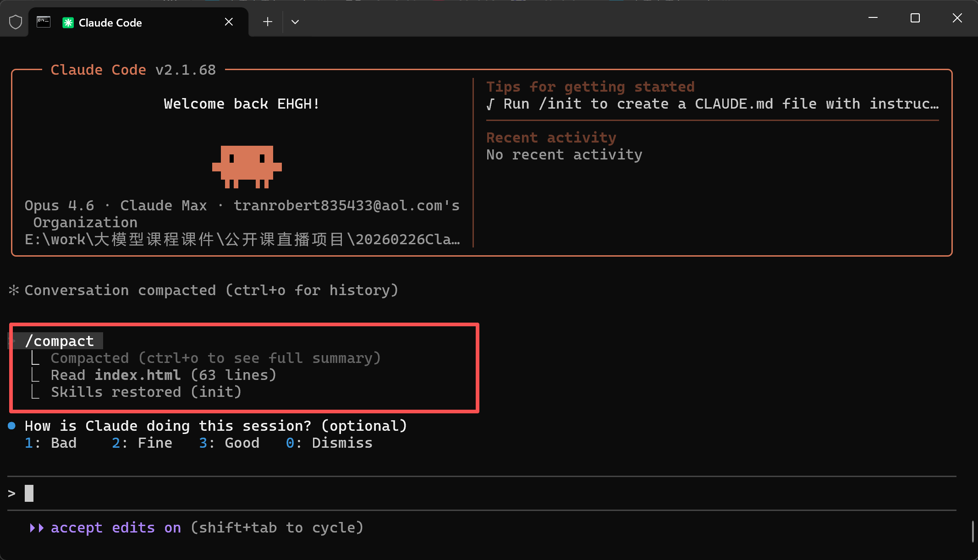This screenshot has width=978, height=560.
Task: Close the Claude Code tab
Action: click(229, 22)
